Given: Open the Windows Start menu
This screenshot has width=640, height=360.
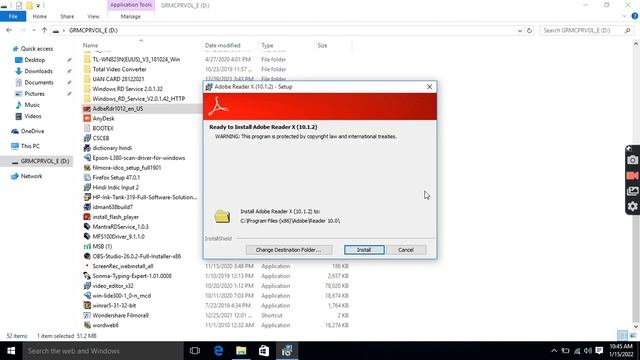Looking at the screenshot, I should (x=11, y=351).
